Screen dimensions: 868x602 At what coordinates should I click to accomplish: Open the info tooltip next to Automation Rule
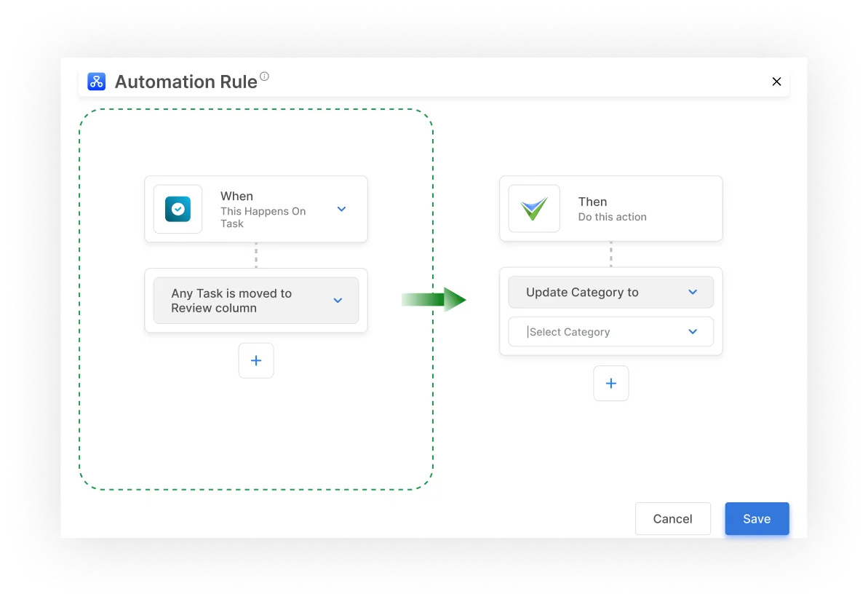[x=263, y=76]
